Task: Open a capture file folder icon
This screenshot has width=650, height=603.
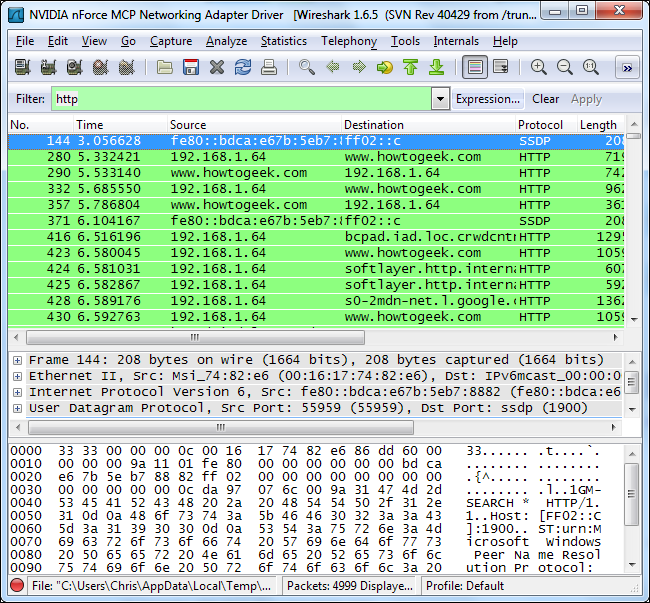Action: click(x=165, y=67)
